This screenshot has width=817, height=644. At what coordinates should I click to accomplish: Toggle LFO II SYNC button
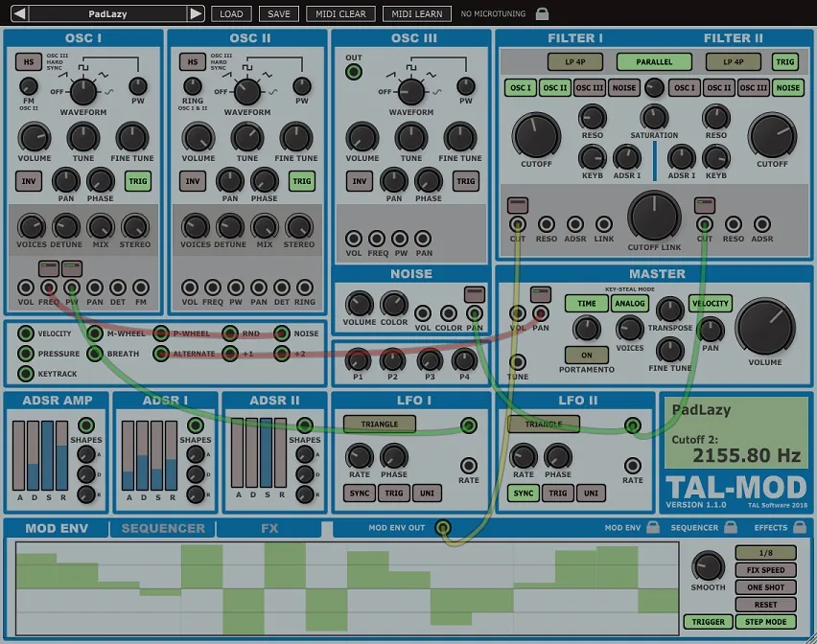click(524, 493)
